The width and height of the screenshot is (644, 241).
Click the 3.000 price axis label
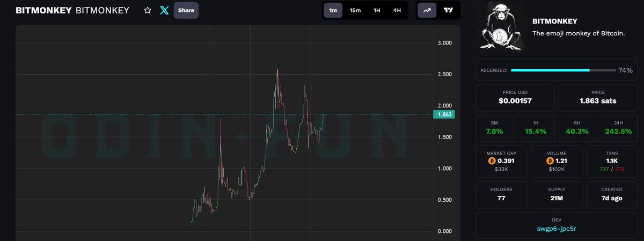pyautogui.click(x=444, y=43)
